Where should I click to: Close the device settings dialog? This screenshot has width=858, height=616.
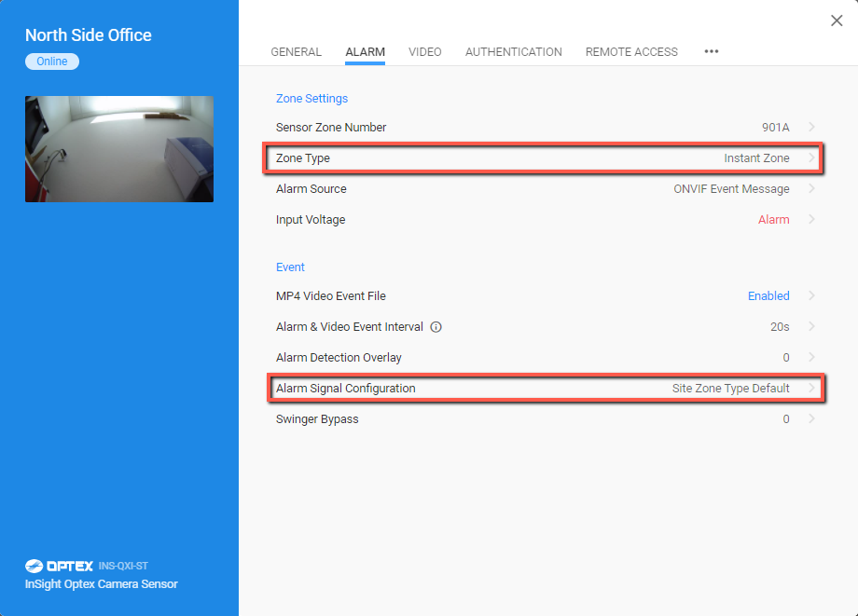tap(837, 21)
